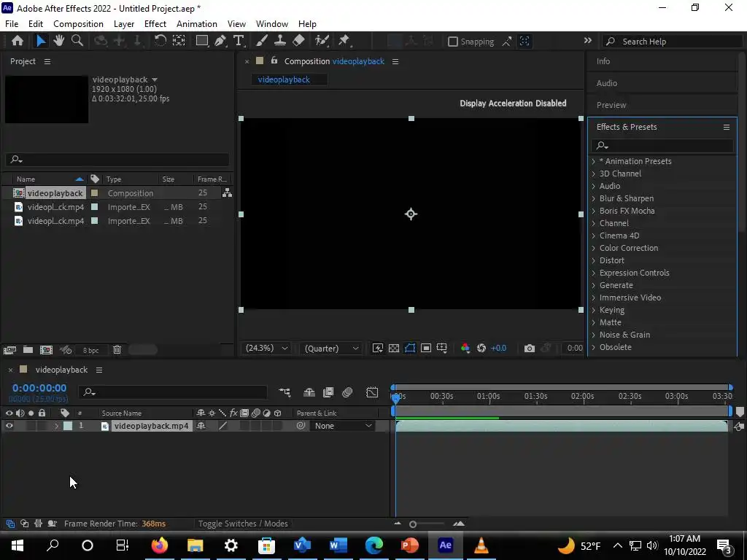Expand videoplayback.mp4 layer properties

click(x=56, y=426)
